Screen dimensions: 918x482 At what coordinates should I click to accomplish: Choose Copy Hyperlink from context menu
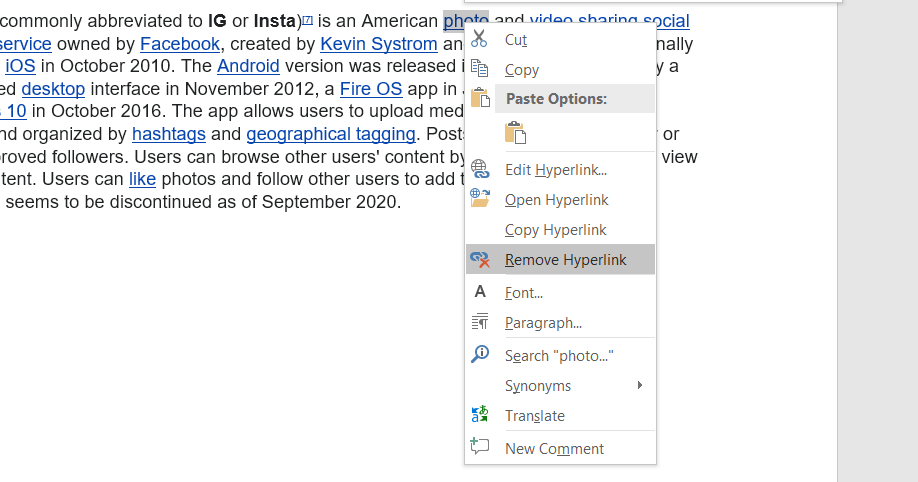click(x=555, y=230)
